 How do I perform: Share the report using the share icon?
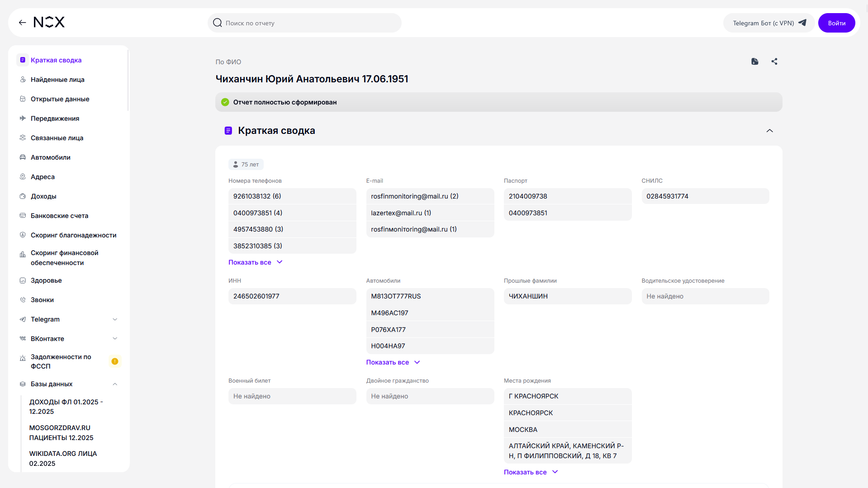click(774, 62)
